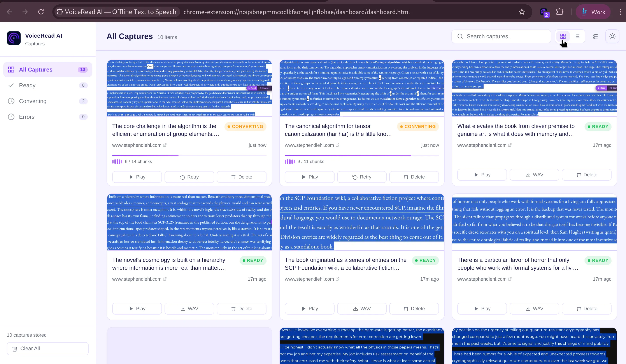
Task: Click the browser forward arrow
Action: [25, 12]
